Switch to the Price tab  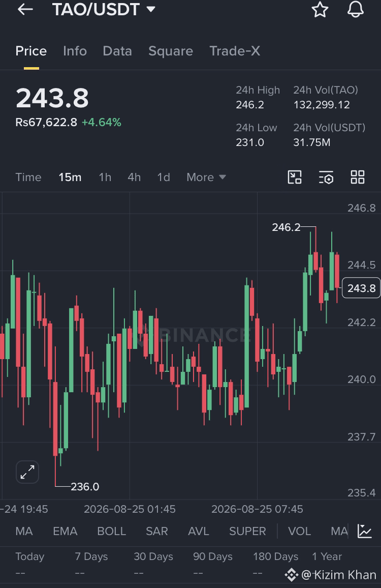coord(31,51)
